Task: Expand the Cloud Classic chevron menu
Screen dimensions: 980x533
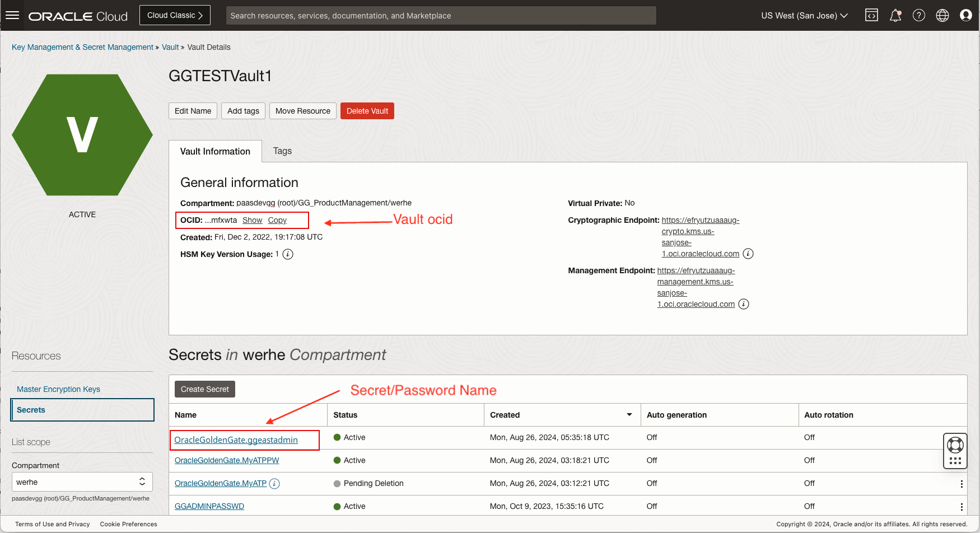Action: click(201, 15)
